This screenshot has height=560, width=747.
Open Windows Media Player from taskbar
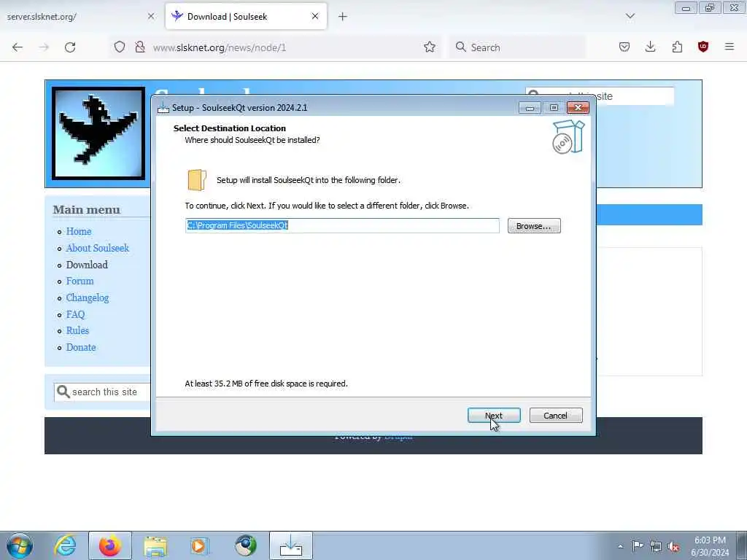click(x=200, y=545)
